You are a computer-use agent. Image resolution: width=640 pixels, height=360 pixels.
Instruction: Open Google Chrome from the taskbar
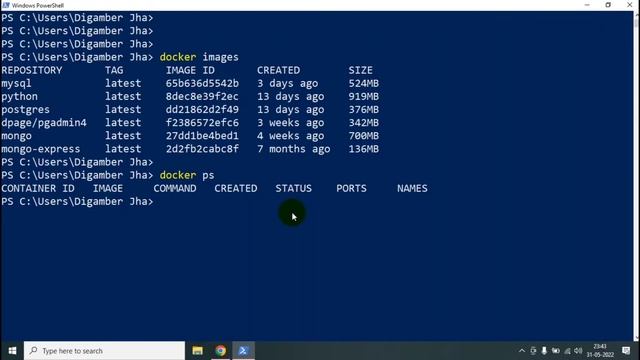(221, 351)
